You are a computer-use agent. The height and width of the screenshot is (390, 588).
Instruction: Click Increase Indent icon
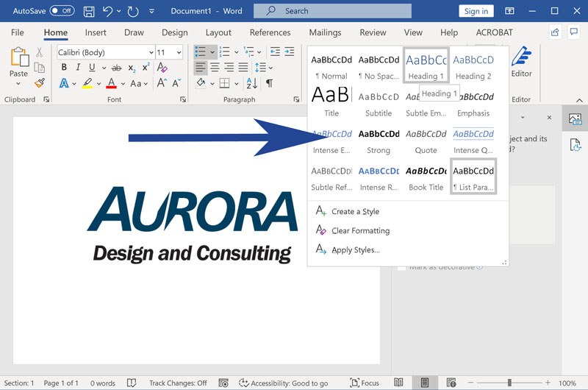tap(289, 52)
